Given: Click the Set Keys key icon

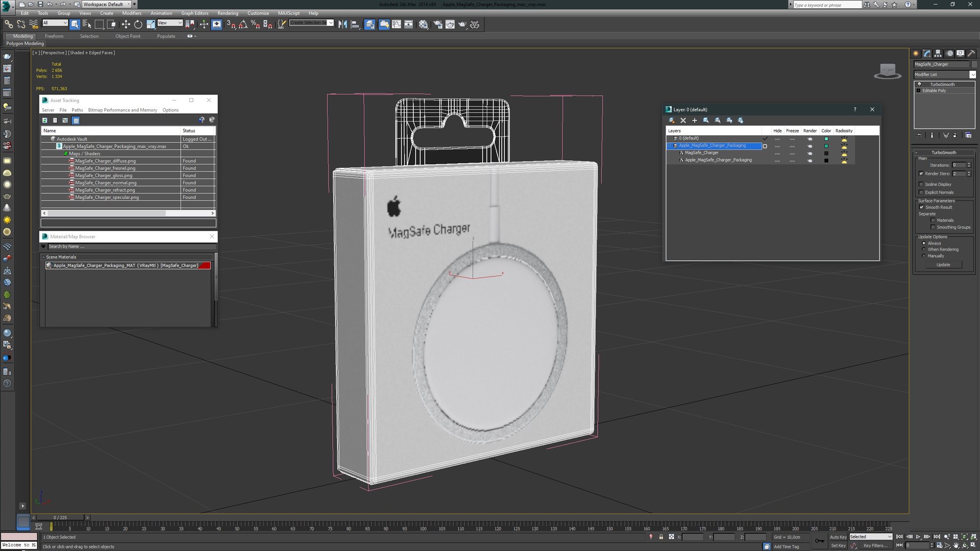Looking at the screenshot, I should coord(819,541).
